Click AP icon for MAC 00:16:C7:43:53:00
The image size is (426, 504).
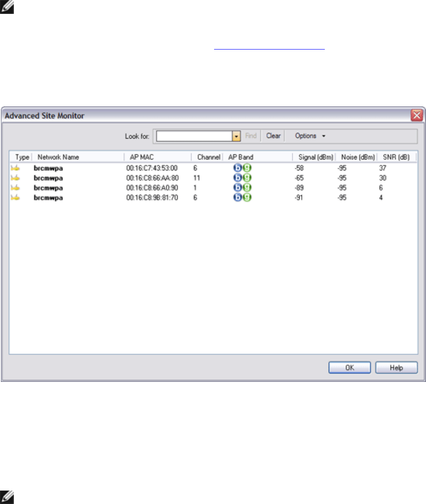pos(15,168)
